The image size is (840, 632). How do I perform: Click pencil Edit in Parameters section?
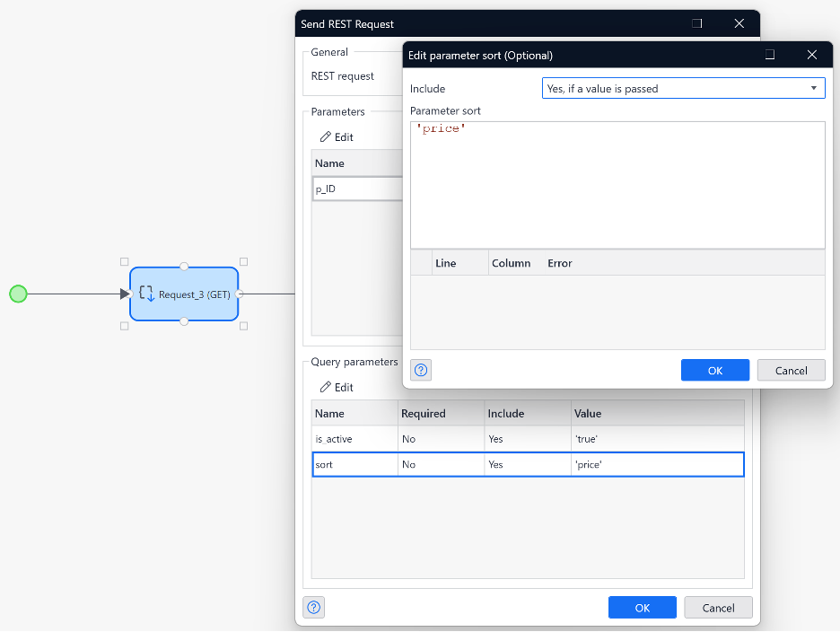[337, 137]
